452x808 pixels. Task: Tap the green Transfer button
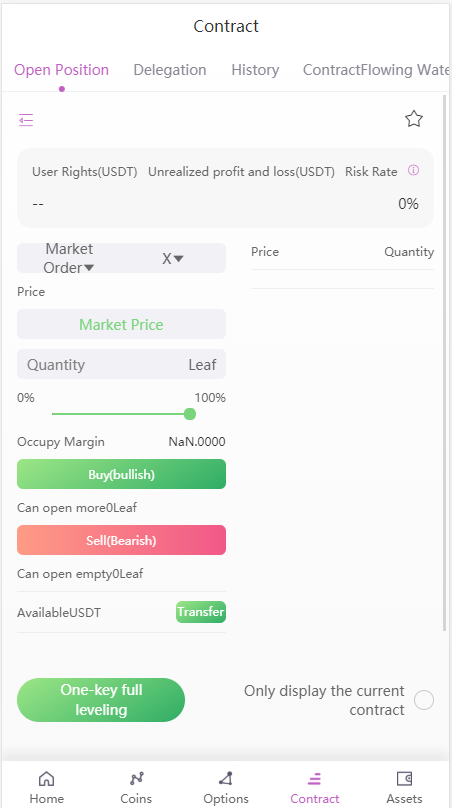click(200, 612)
